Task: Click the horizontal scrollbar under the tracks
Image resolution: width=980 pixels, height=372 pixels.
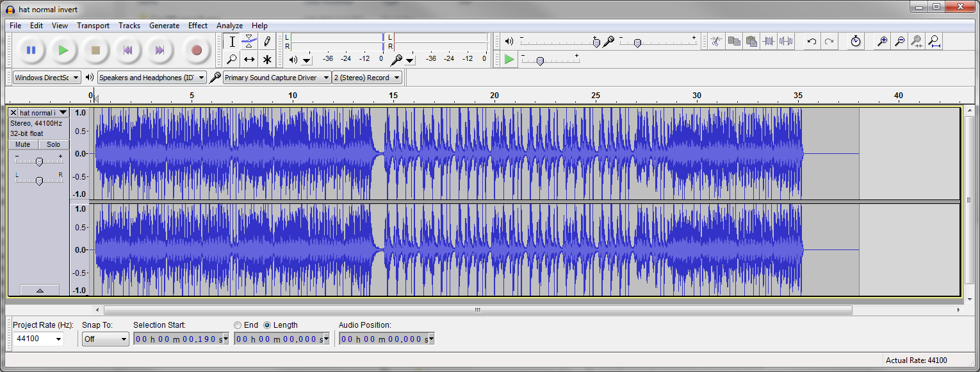Action: 478,310
